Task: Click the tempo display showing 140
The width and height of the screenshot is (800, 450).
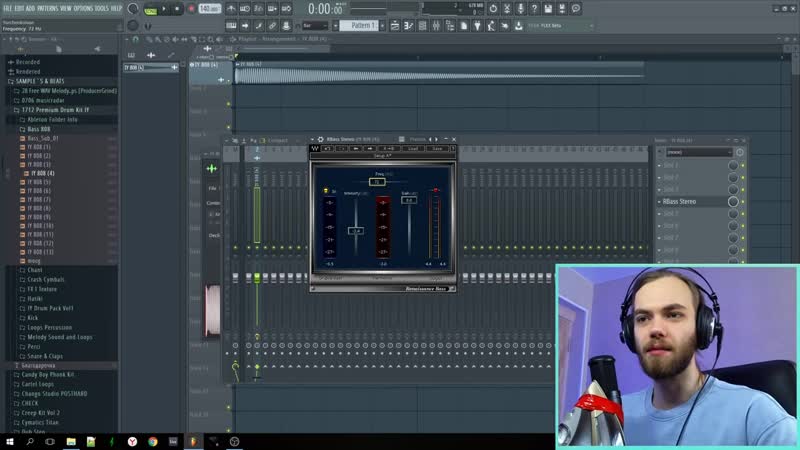Action: coord(207,9)
